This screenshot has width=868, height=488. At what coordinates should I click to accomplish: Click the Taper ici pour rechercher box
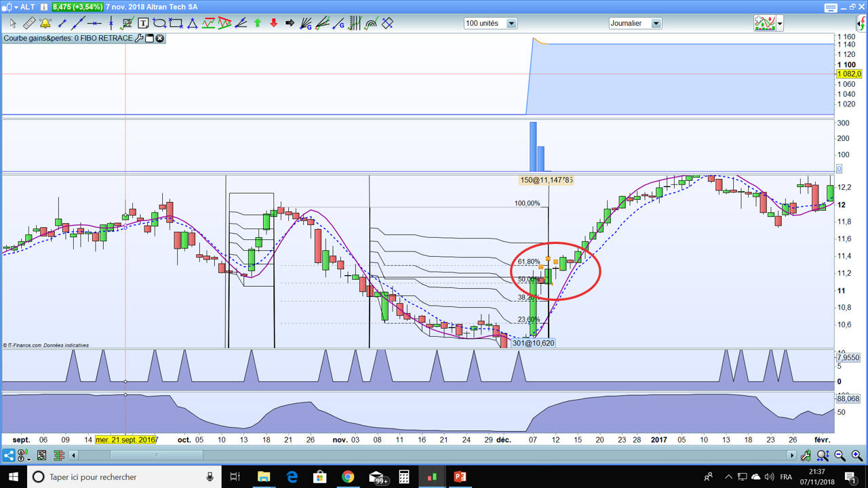point(123,477)
